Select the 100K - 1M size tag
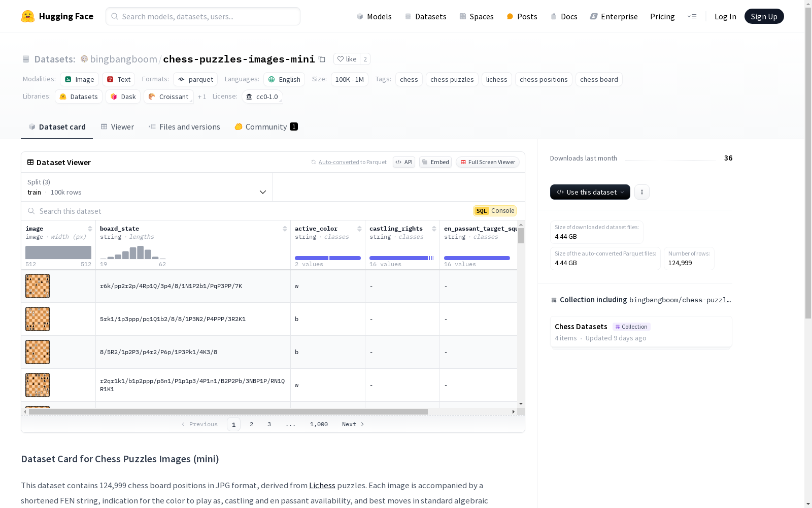This screenshot has height=508, width=812. coord(349,79)
